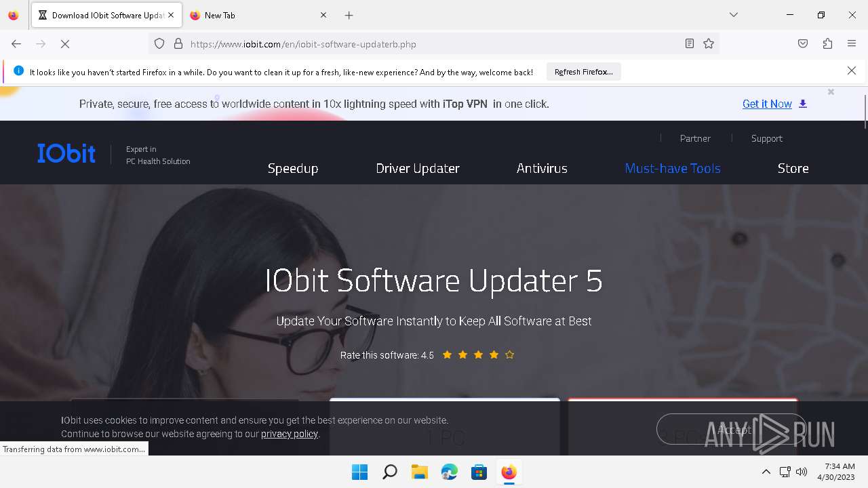Open the Save to Pocket icon
The width and height of the screenshot is (868, 488).
coord(803,43)
